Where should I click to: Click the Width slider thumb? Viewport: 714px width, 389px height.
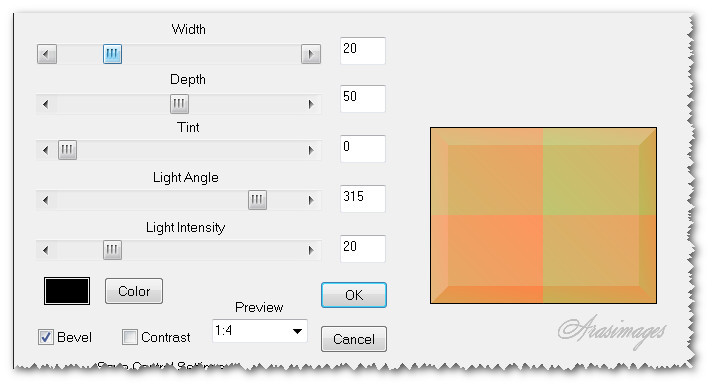tap(112, 54)
